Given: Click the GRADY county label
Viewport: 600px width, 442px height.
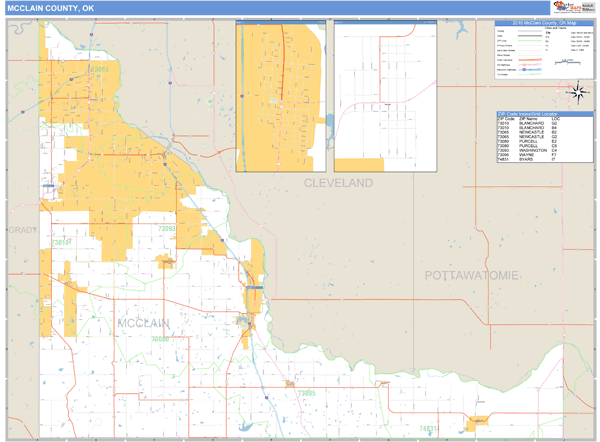Looking at the screenshot, I should [x=20, y=230].
